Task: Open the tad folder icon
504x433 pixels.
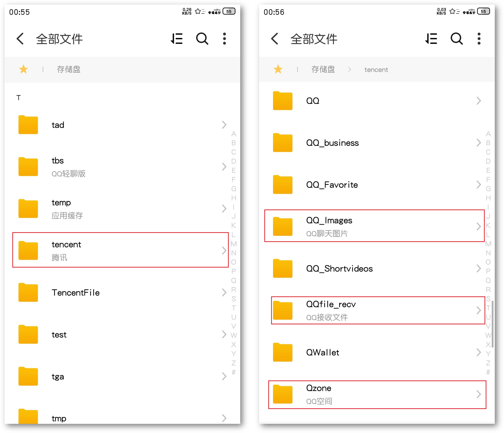Action: 28,125
